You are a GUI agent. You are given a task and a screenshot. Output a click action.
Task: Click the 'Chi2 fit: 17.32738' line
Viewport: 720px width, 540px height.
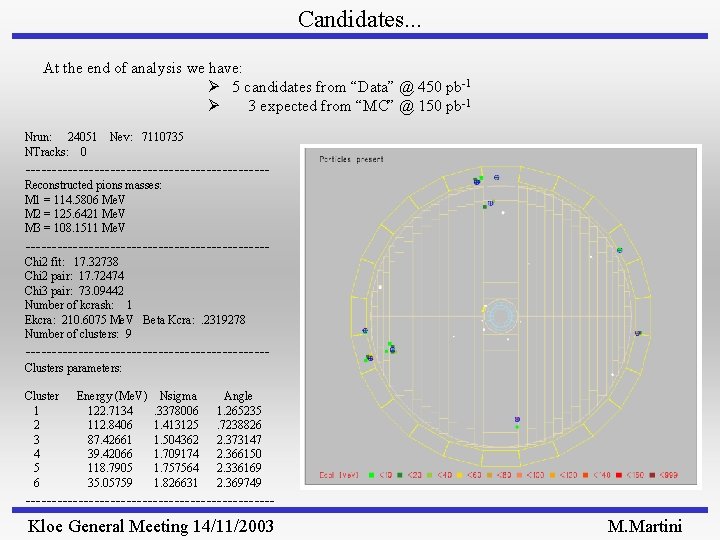[x=72, y=262]
